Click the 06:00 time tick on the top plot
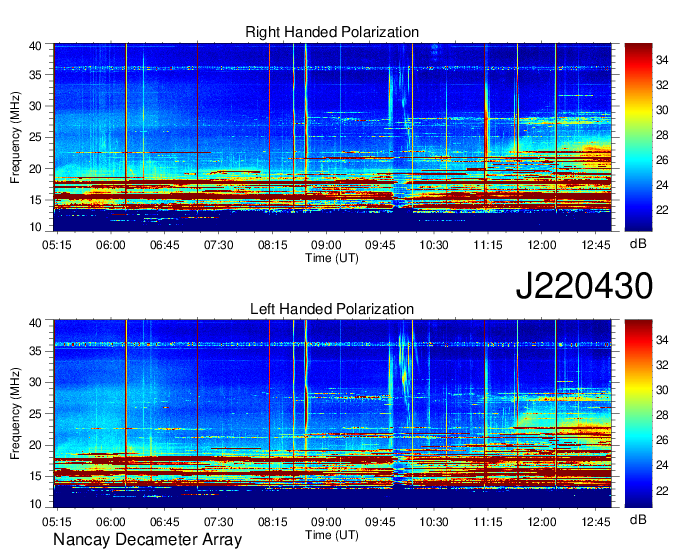680x552 pixels. (x=111, y=245)
